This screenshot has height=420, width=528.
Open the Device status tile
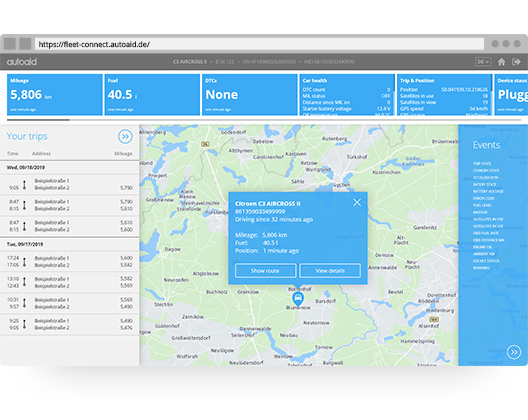[511, 95]
